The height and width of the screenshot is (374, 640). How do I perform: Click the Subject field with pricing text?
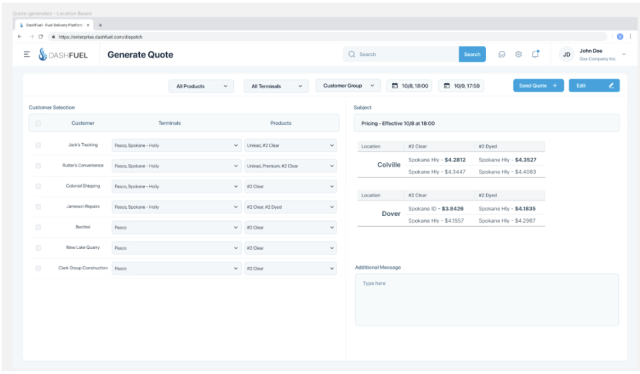click(x=487, y=123)
